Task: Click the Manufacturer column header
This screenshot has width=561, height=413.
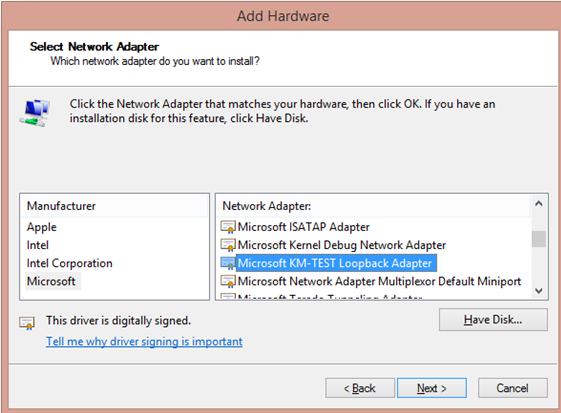Action: coord(114,206)
